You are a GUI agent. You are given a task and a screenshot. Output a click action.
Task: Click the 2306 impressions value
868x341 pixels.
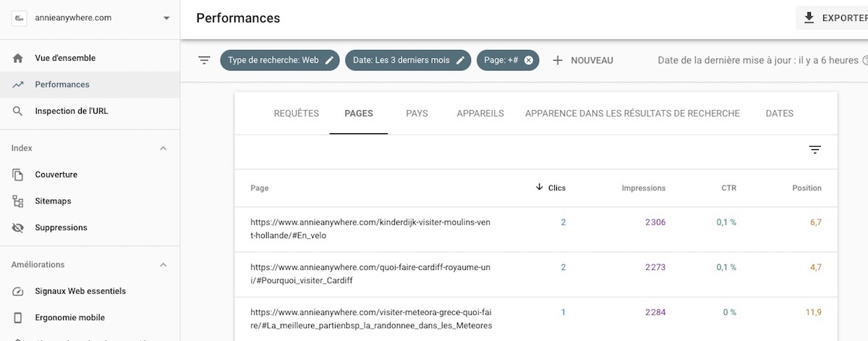655,222
